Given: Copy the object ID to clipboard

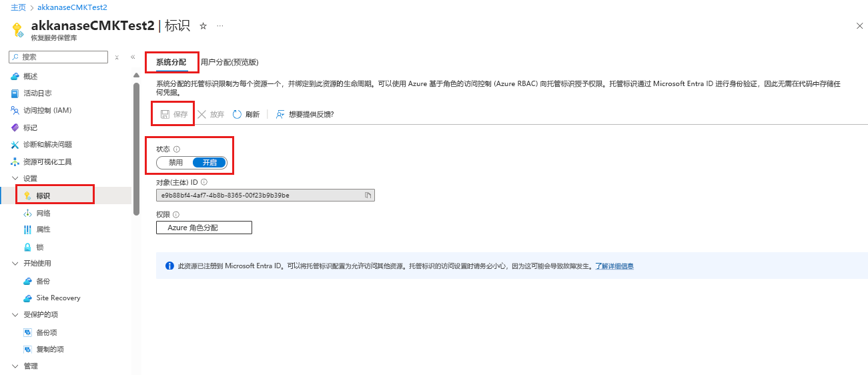Looking at the screenshot, I should (368, 196).
